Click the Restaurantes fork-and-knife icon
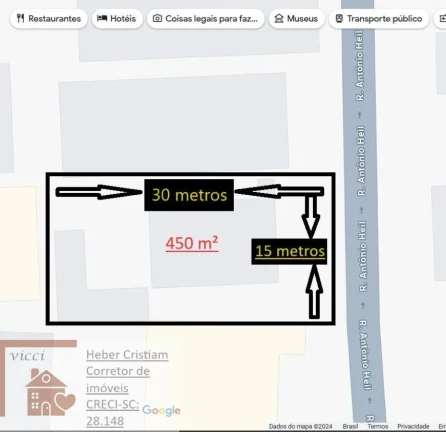The image size is (446, 432). click(x=20, y=18)
